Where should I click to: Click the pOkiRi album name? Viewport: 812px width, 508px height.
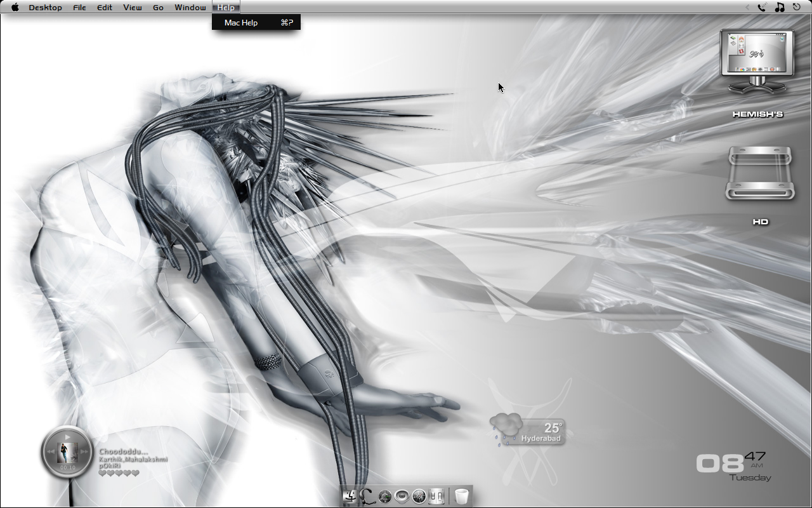tap(110, 466)
